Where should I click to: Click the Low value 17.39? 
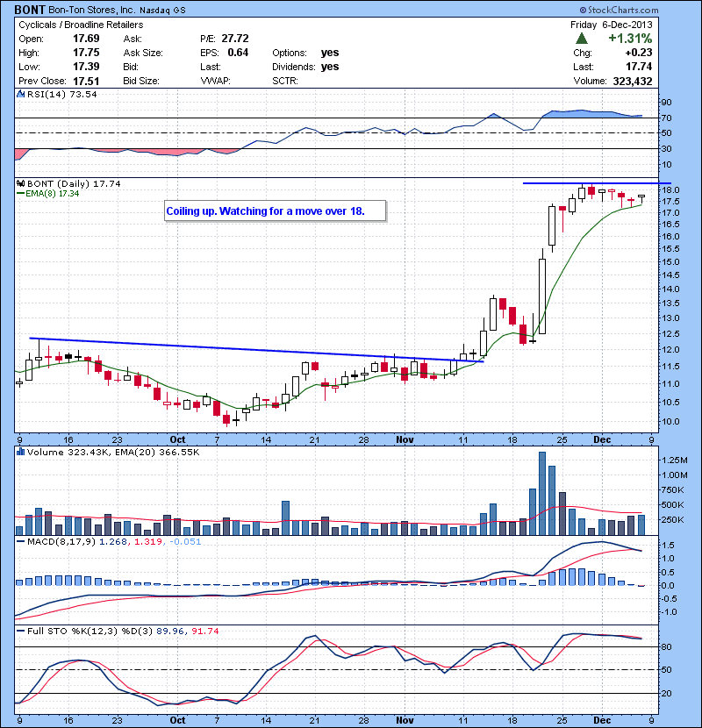86,67
